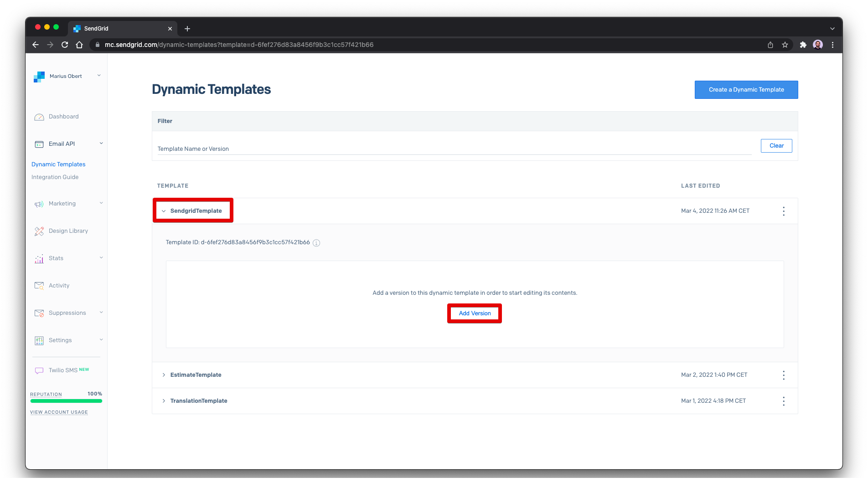Click the Twilio SMS chat icon
868x503 pixels.
coord(39,370)
